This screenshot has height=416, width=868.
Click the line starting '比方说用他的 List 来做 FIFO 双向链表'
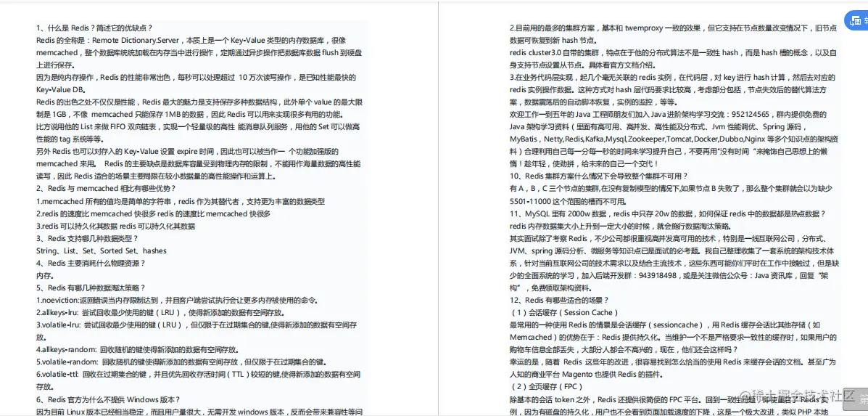198,127
